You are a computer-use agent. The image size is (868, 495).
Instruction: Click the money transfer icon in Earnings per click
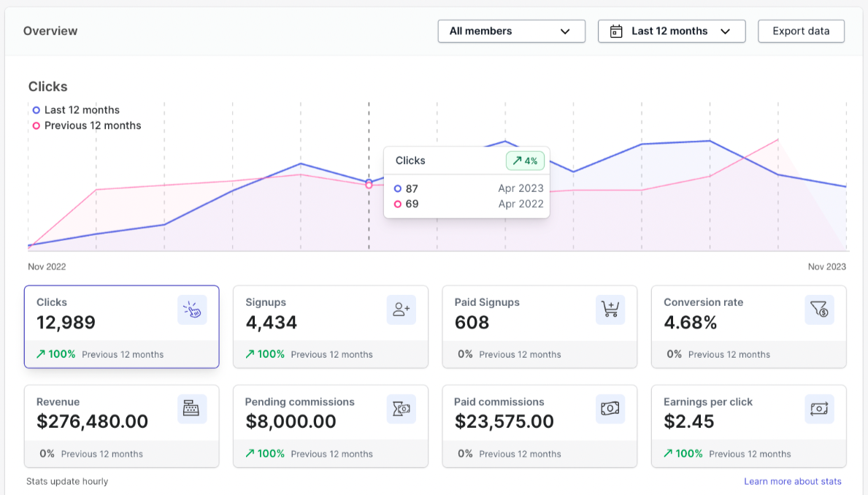pos(819,409)
